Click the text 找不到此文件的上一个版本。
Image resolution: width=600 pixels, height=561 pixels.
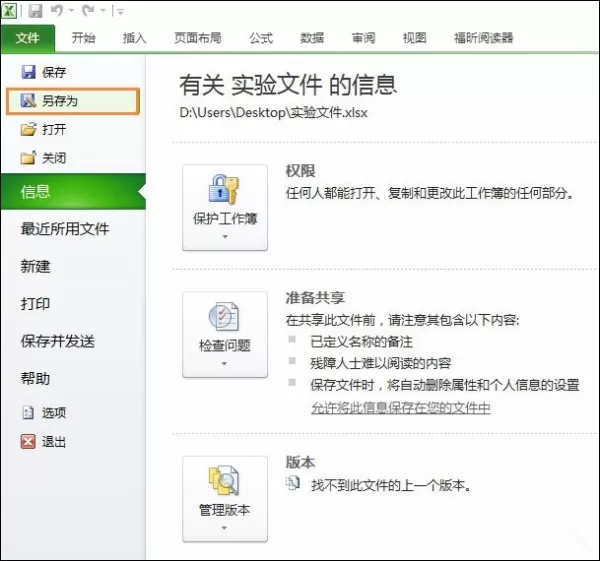(x=391, y=485)
